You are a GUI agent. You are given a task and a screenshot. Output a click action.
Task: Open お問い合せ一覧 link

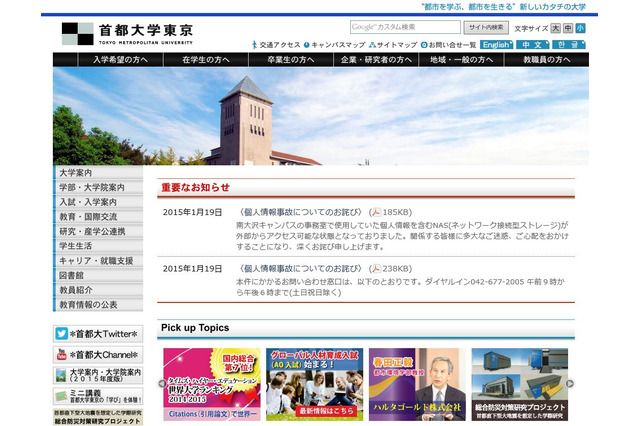pos(449,45)
